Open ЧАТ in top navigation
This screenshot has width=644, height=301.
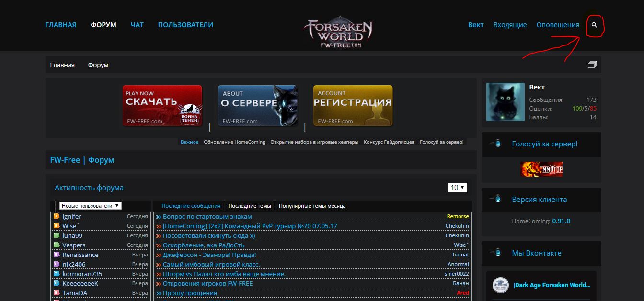(137, 25)
